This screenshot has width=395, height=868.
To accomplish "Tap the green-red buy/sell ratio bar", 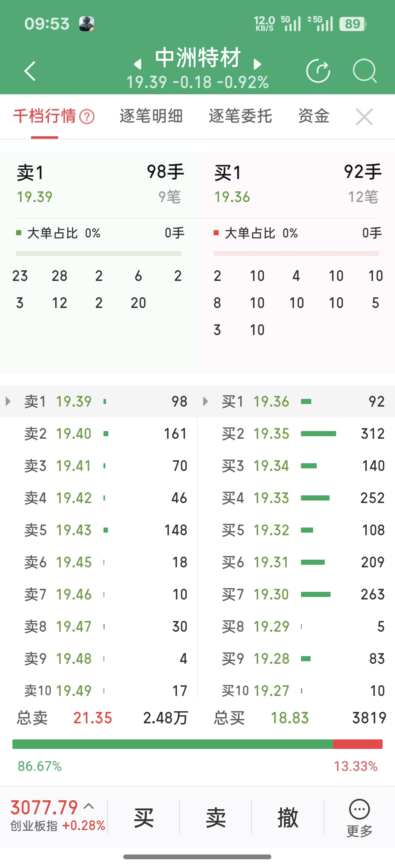I will (x=197, y=744).
